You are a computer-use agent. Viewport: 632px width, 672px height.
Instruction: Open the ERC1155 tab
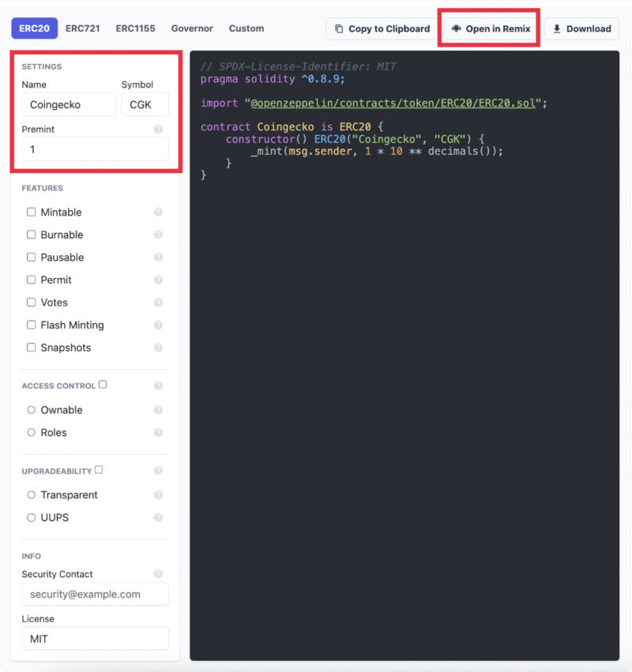[136, 28]
